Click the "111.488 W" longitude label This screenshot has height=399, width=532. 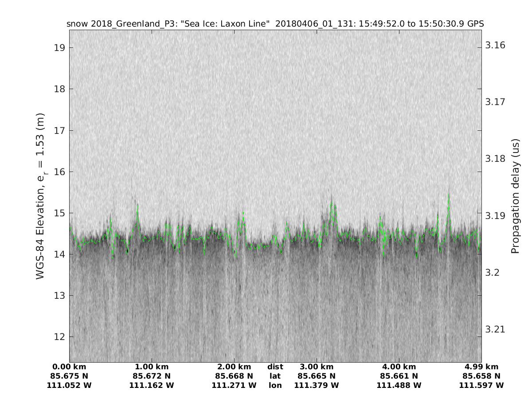pyautogui.click(x=399, y=385)
